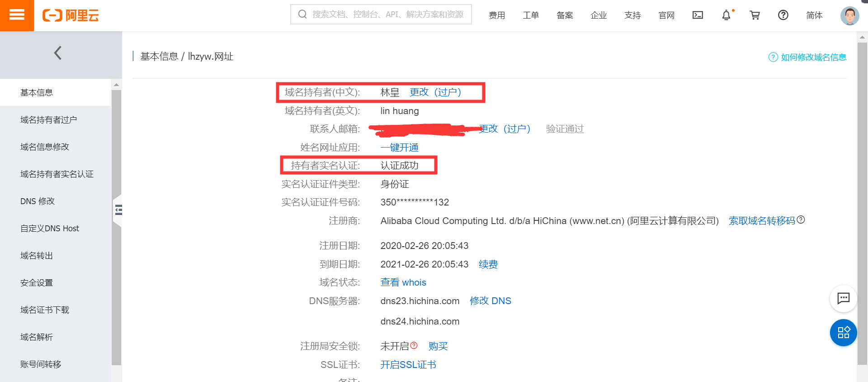Click the 查看 whois link
The height and width of the screenshot is (382, 868).
403,282
